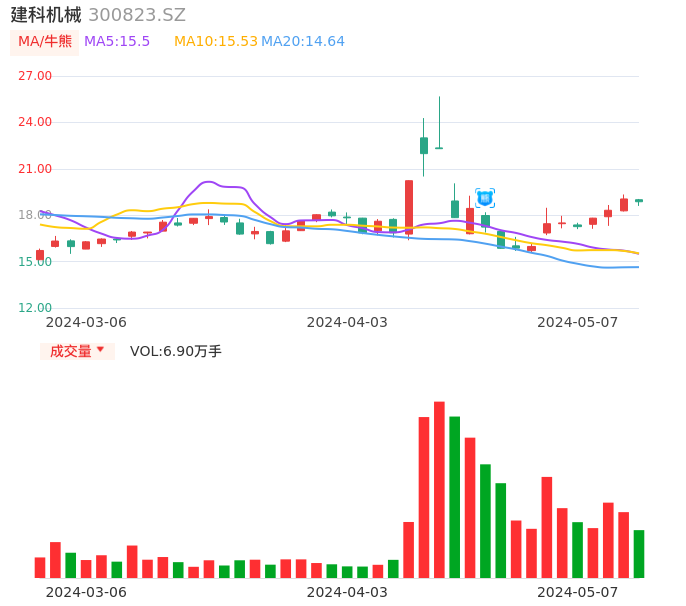The image size is (686, 606).
Task: Click the 21.00 price axis label
Action: click(x=35, y=169)
